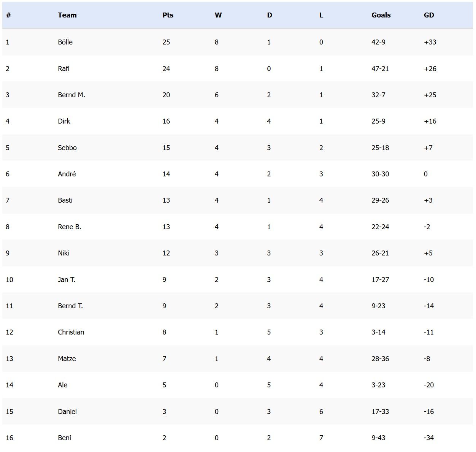Viewport: 476px width, 452px height.
Task: Click team name Rene B.
Action: pyautogui.click(x=70, y=227)
